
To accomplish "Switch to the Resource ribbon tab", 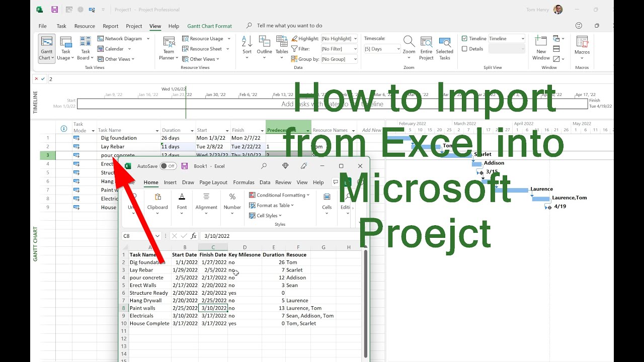I will pos(85,26).
